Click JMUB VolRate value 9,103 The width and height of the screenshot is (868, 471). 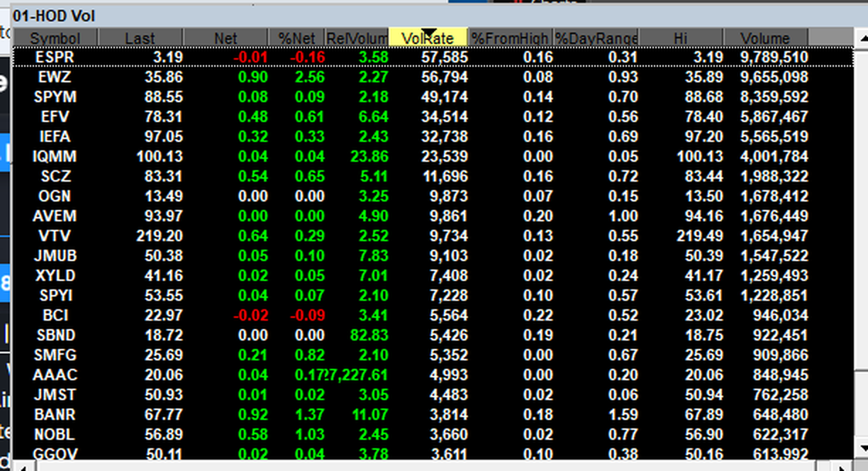pos(447,255)
